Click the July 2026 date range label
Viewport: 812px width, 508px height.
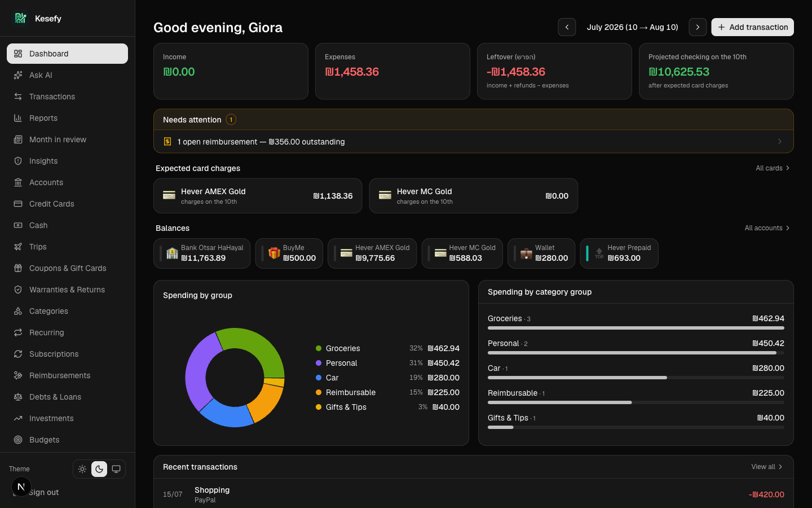click(x=632, y=27)
